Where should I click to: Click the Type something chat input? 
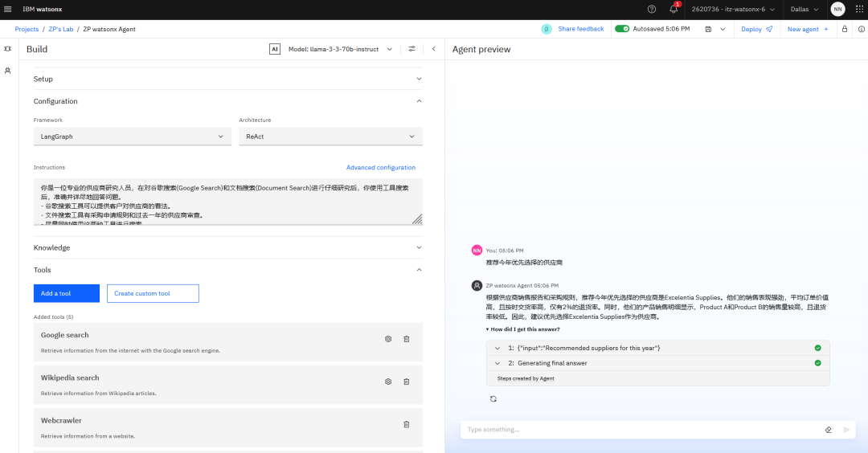(642, 430)
